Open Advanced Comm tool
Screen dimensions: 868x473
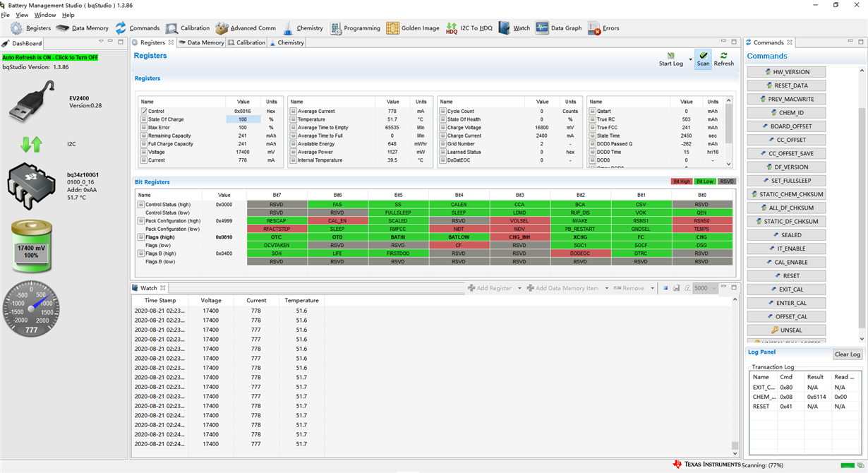pos(246,28)
